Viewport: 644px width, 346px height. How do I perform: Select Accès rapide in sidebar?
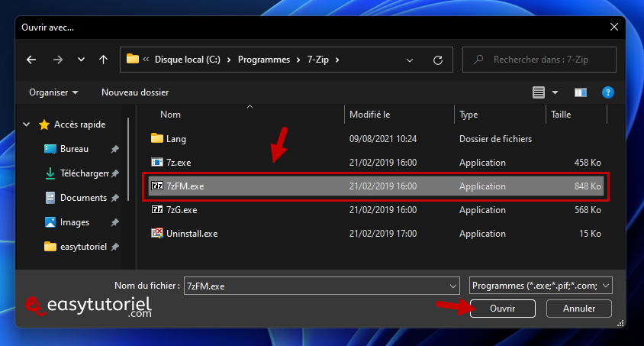coord(79,124)
